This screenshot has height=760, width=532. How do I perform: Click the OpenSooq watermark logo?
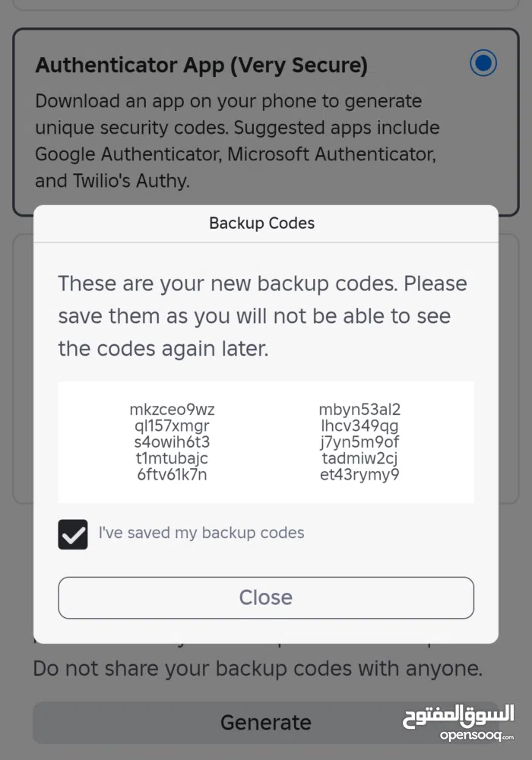pyautogui.click(x=458, y=723)
